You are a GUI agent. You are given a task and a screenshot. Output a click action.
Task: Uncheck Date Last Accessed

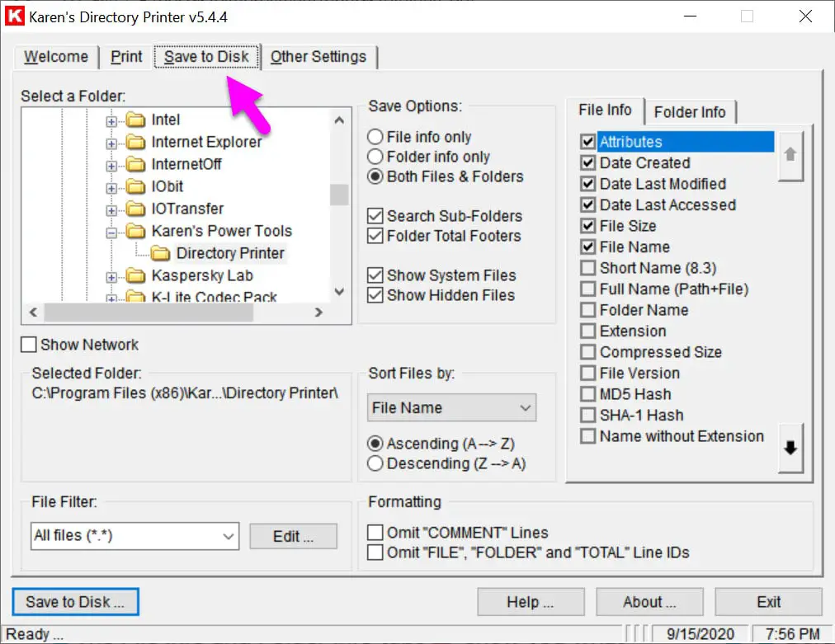(x=588, y=204)
